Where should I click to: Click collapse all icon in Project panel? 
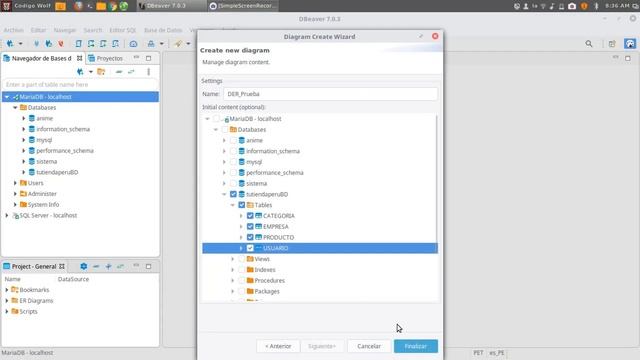click(x=96, y=266)
